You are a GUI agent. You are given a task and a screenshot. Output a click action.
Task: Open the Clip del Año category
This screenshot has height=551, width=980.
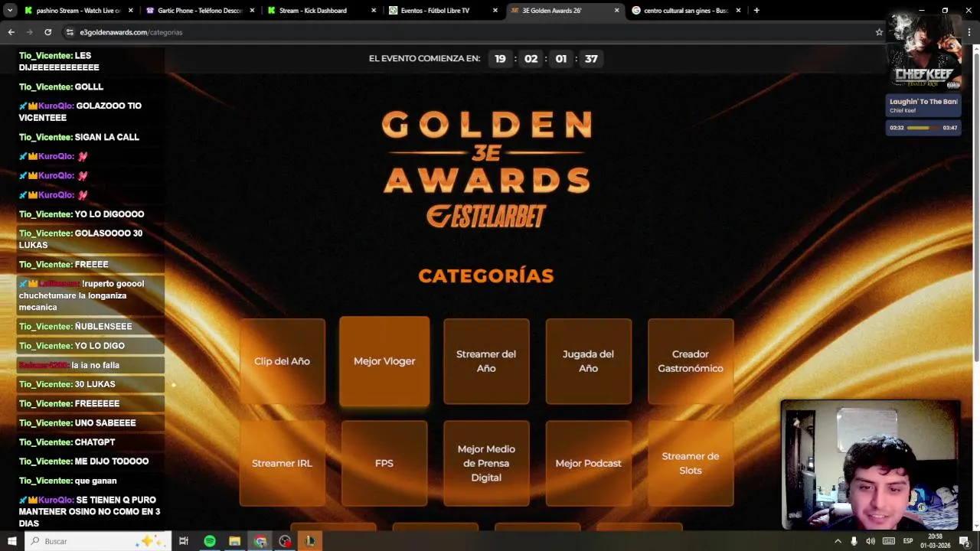tap(282, 361)
